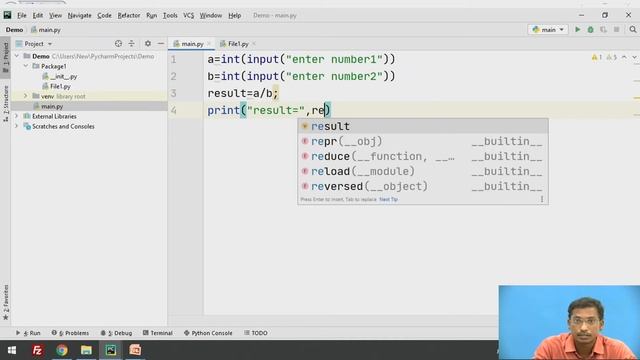Select __init__.py in the project tree

tap(63, 76)
